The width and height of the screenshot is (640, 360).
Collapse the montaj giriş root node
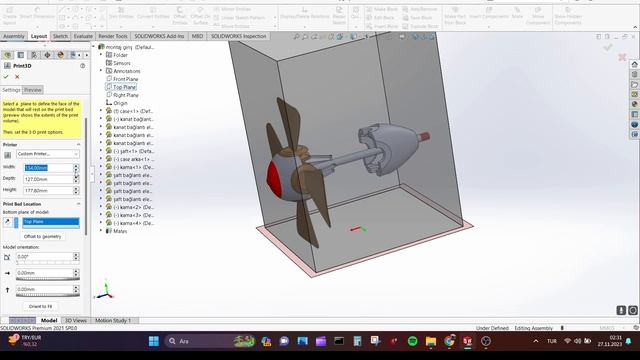pyautogui.click(x=94, y=47)
